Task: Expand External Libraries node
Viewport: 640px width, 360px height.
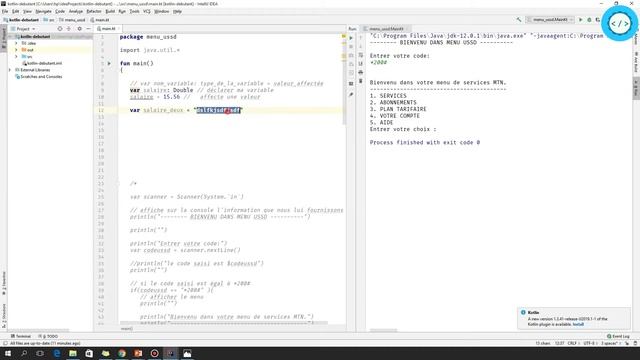Action: click(10, 70)
